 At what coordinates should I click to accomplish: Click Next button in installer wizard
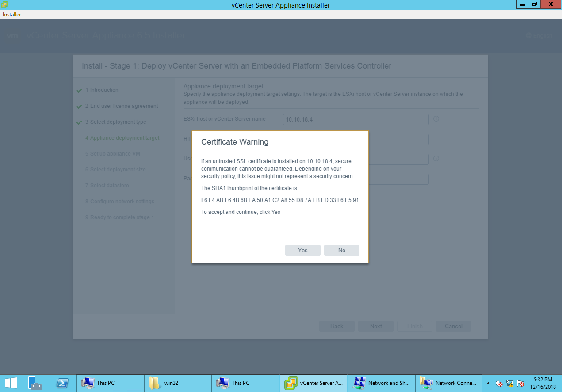(x=376, y=326)
